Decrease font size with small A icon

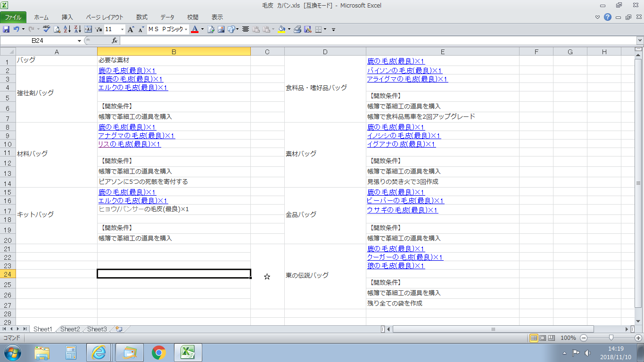[x=141, y=29]
